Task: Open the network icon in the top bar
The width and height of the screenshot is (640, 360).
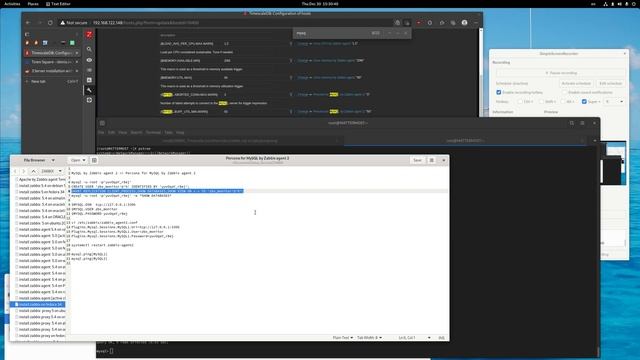Action: pyautogui.click(x=605, y=4)
